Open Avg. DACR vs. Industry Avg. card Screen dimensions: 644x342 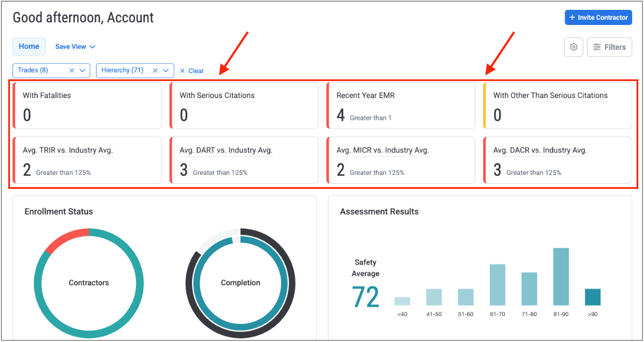coord(557,160)
